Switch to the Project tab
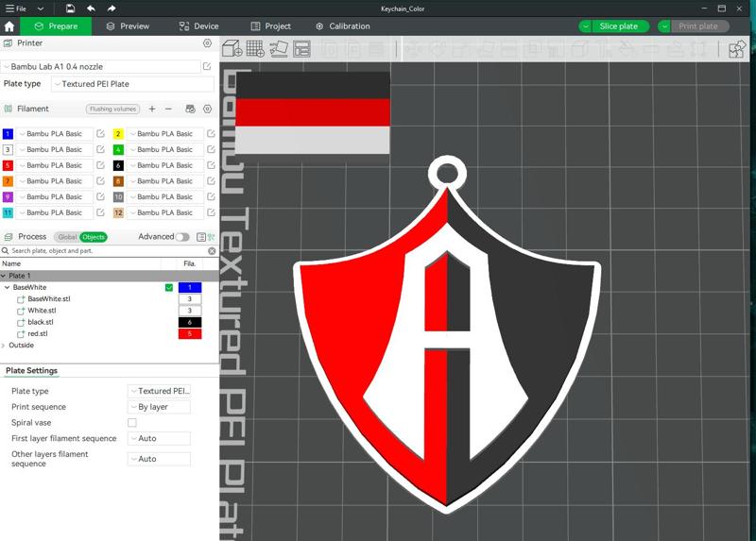The height and width of the screenshot is (541, 756). coord(271,26)
